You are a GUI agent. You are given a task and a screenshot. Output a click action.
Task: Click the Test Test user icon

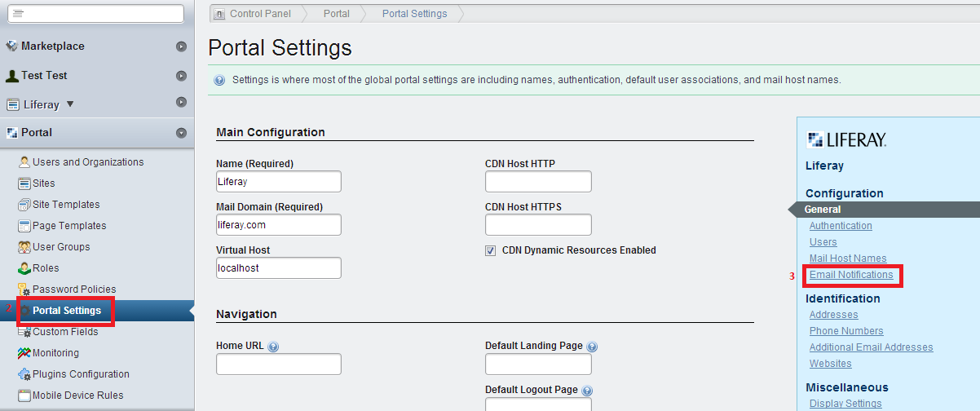[11, 76]
